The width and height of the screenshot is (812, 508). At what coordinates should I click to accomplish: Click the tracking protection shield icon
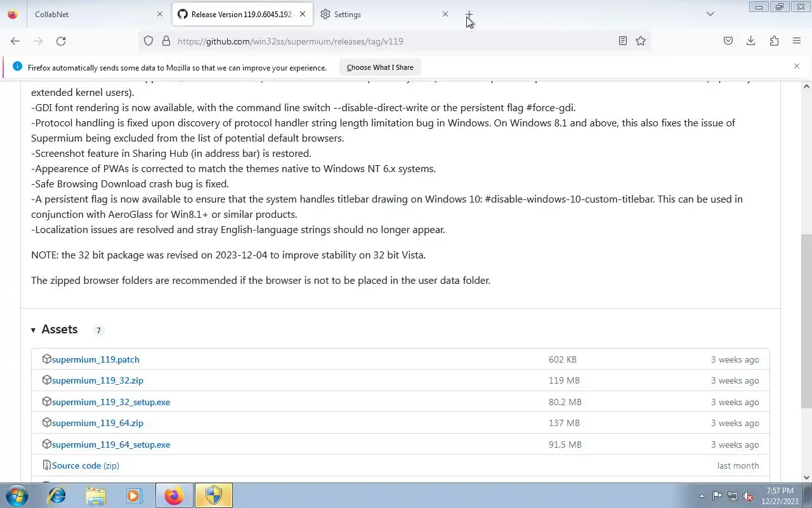[x=148, y=41]
